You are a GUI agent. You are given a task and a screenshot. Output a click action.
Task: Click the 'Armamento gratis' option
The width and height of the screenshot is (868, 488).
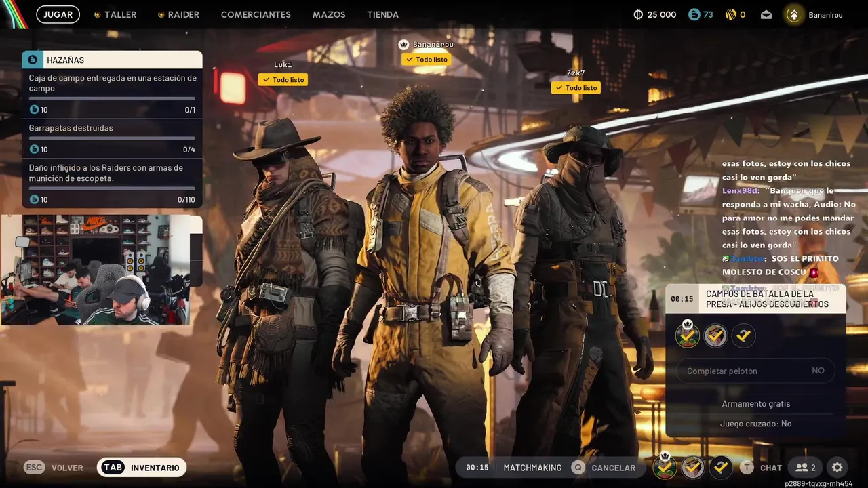tap(755, 404)
